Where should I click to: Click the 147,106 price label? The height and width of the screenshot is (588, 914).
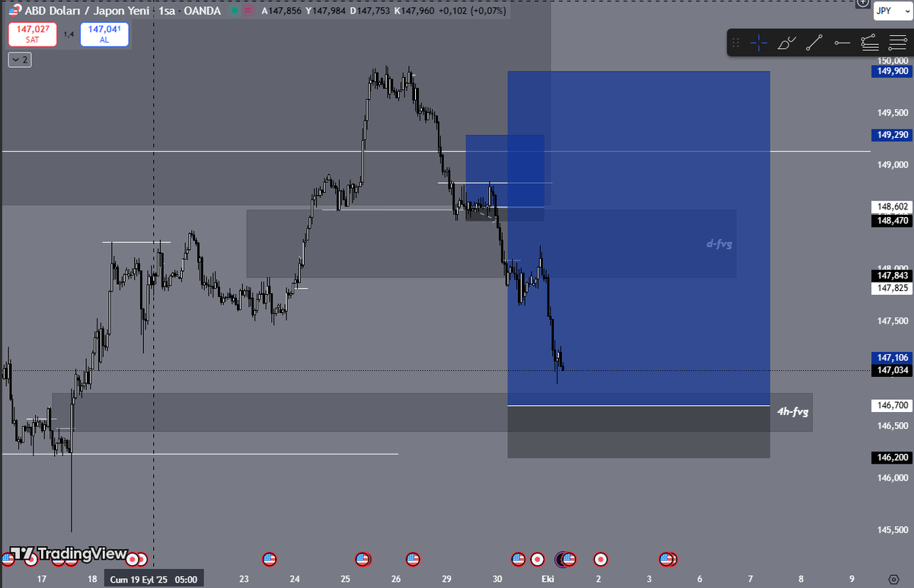tap(890, 358)
